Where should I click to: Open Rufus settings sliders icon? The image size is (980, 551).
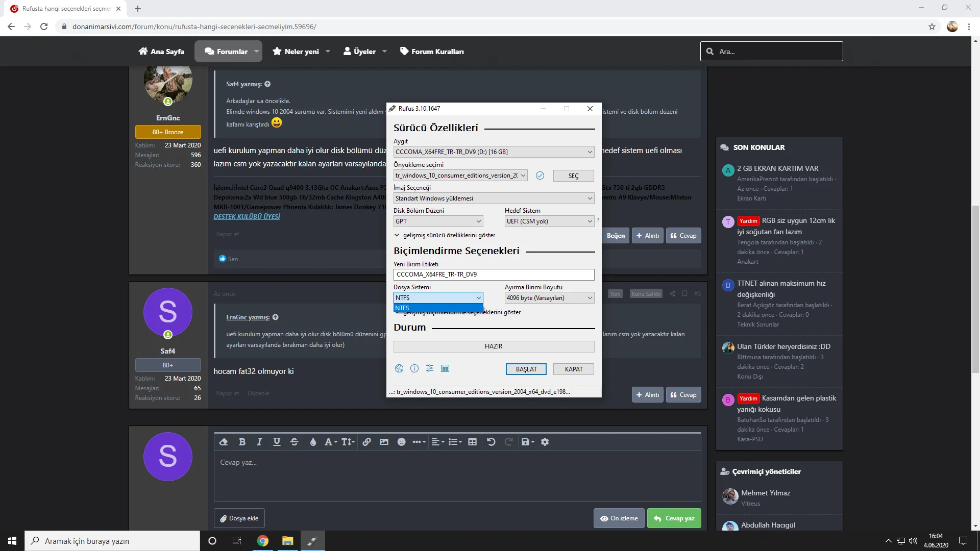click(430, 368)
